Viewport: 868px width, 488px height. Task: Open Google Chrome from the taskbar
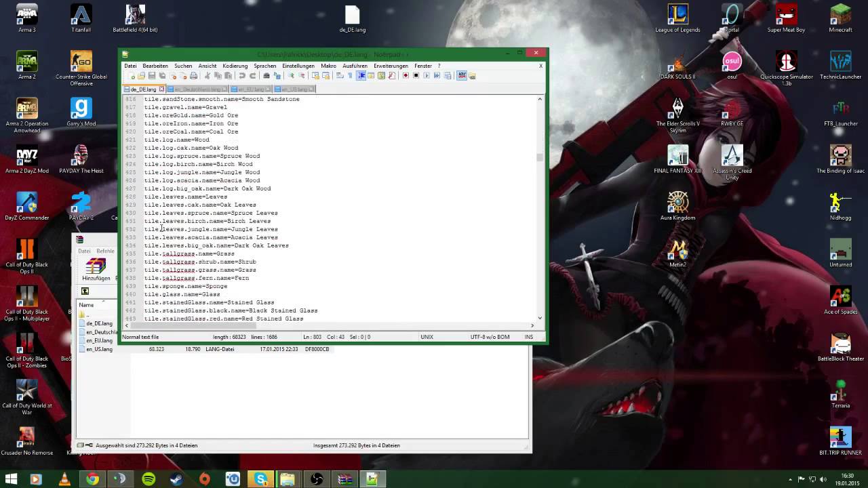(x=92, y=479)
